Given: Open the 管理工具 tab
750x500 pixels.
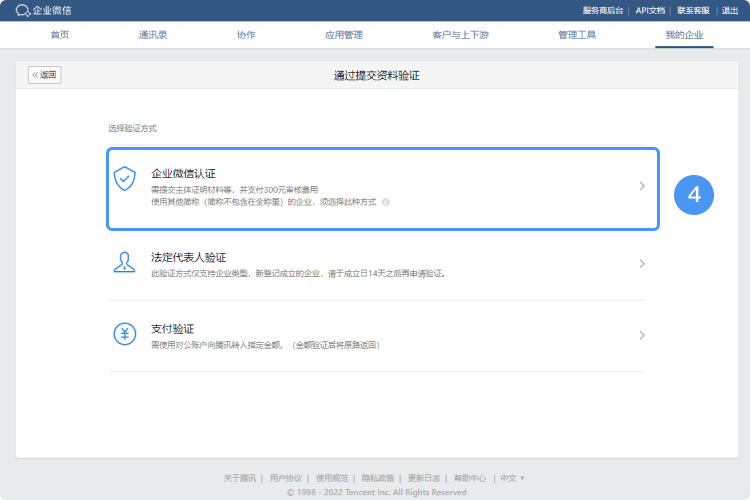Looking at the screenshot, I should (x=577, y=35).
